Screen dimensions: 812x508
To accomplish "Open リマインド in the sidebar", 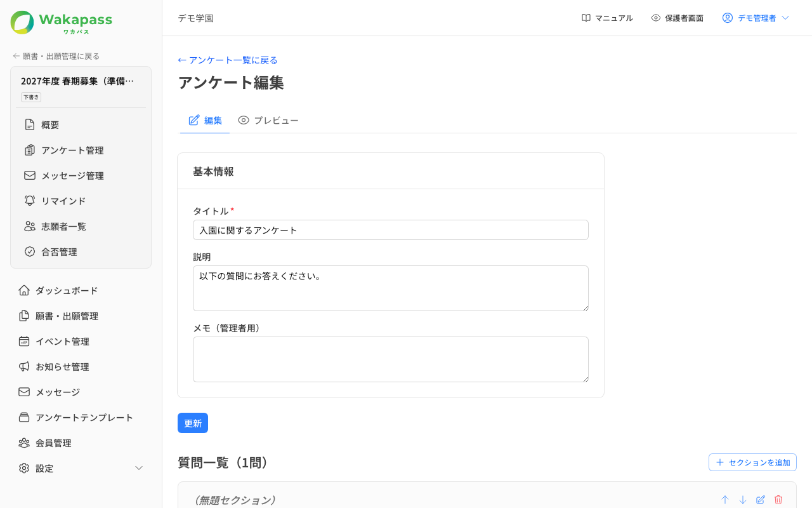I will pos(81,201).
